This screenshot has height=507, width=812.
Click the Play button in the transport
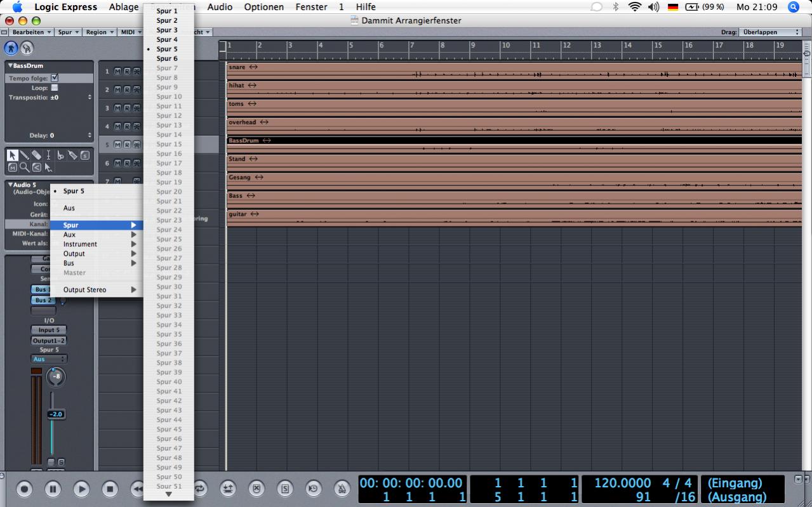click(x=81, y=489)
